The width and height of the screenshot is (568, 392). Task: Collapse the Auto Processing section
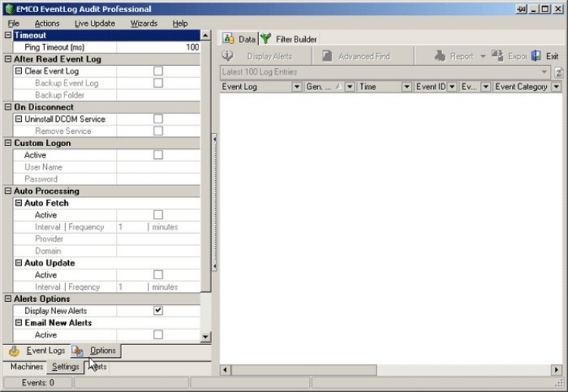[8, 191]
